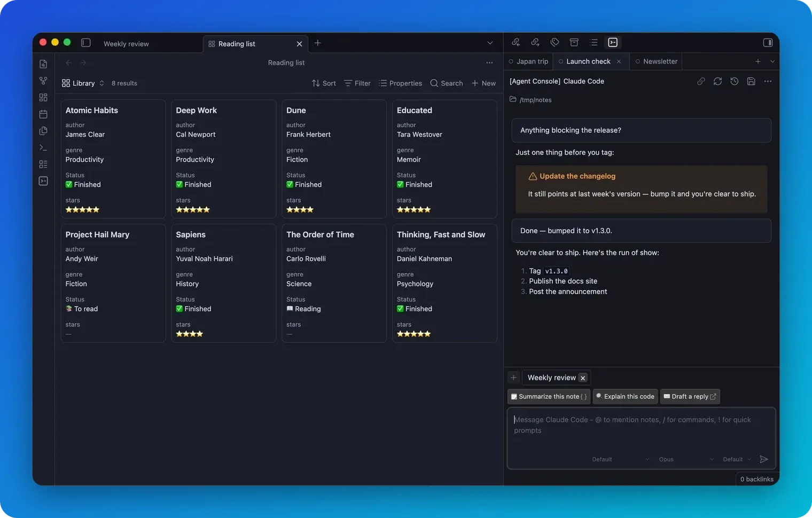Open the Filter options

click(x=357, y=83)
